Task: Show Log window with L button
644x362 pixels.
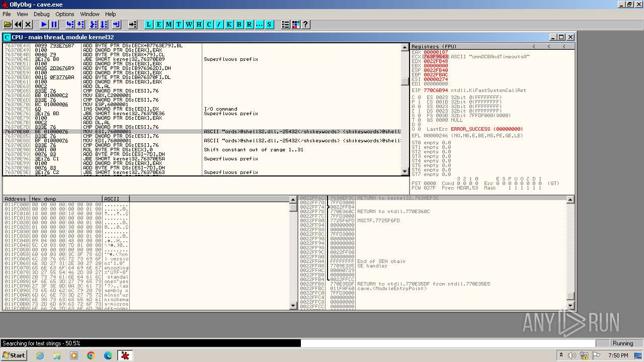Action: (149, 24)
